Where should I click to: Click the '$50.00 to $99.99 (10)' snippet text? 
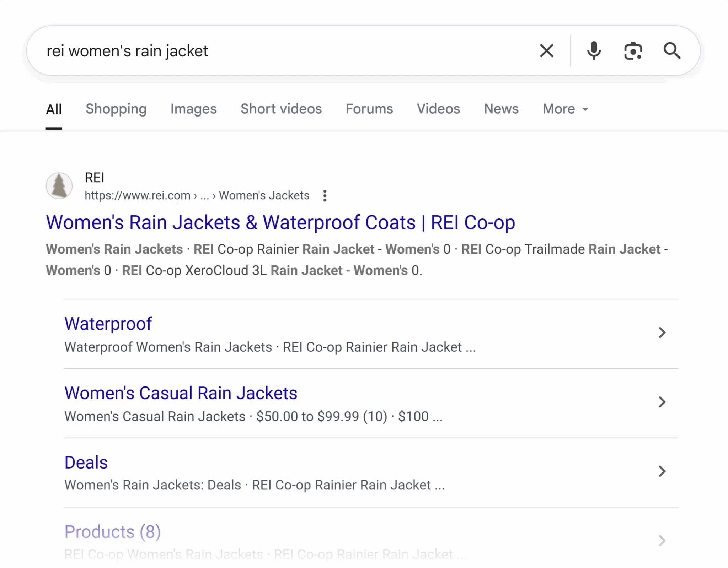click(x=322, y=417)
